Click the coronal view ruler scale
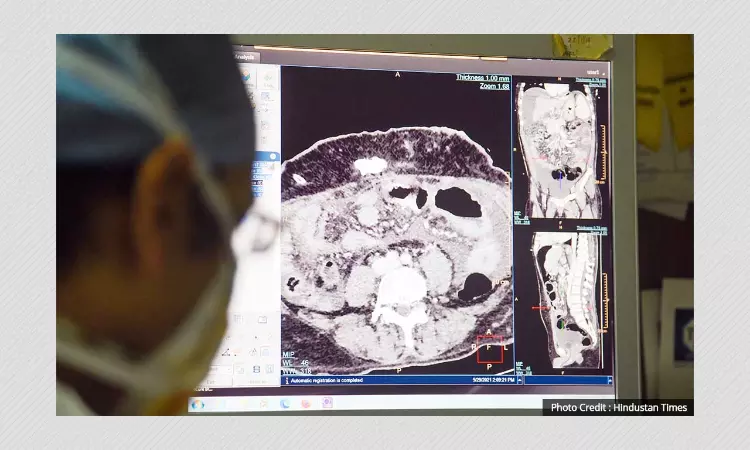Viewport: 750px width, 450px height. click(x=603, y=152)
